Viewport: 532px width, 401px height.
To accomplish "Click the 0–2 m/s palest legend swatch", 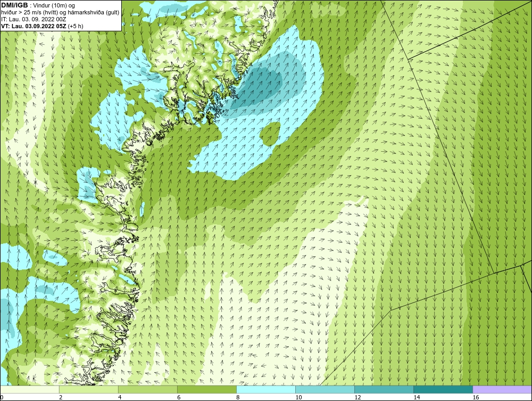I will (x=29, y=389).
